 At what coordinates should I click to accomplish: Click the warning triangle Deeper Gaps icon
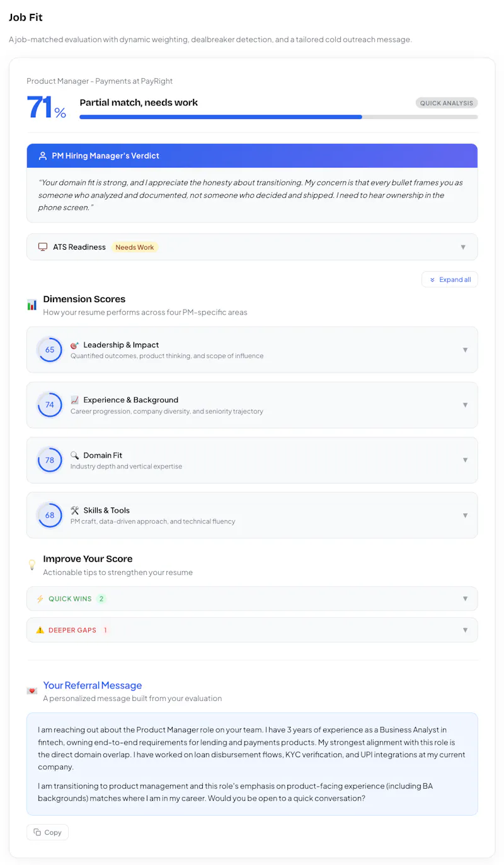tap(40, 630)
